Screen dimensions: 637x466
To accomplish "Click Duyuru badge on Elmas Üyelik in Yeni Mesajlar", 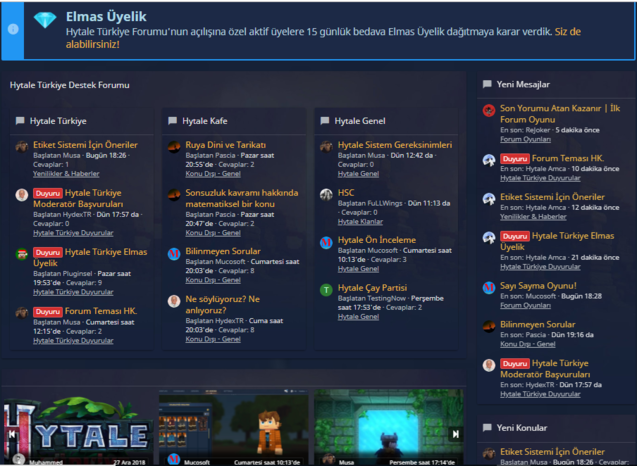I will point(515,236).
